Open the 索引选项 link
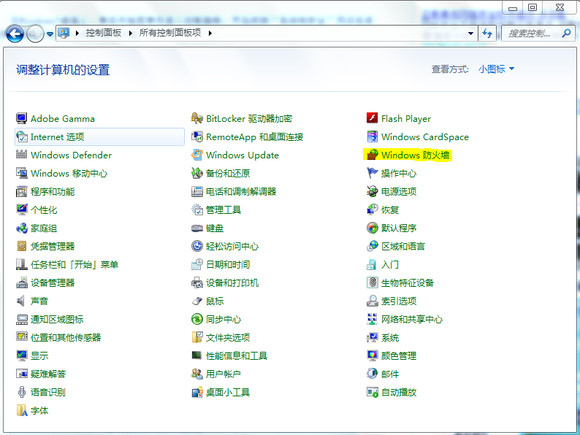 click(399, 301)
